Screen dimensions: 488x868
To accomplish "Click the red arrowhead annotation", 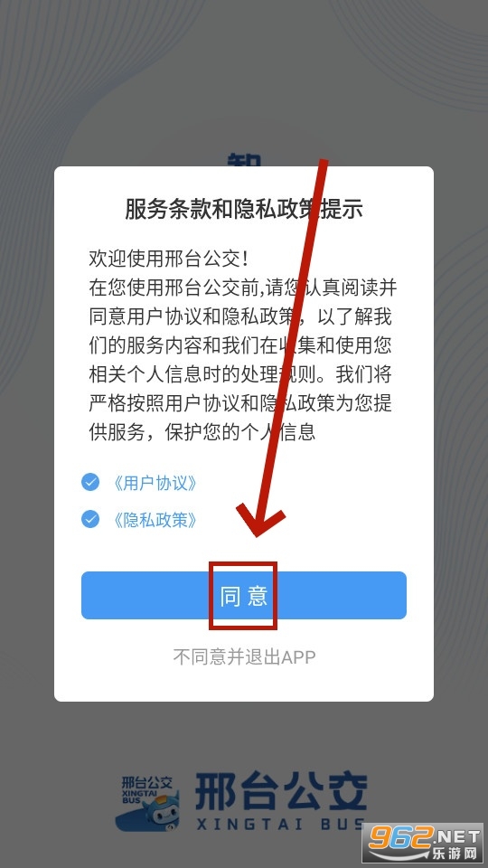I will (259, 519).
